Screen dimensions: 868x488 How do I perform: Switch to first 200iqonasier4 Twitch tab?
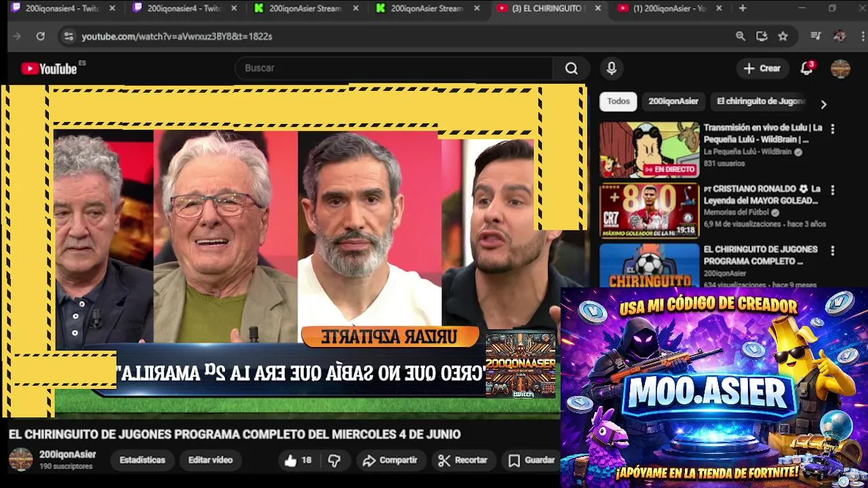coord(62,8)
